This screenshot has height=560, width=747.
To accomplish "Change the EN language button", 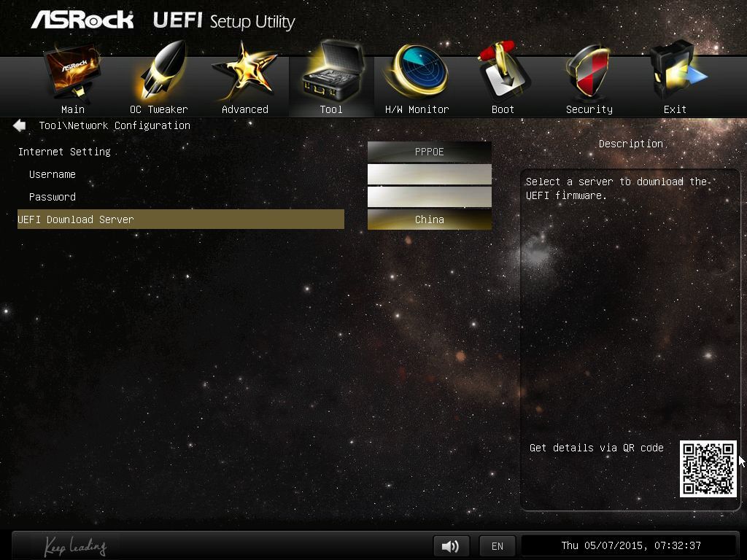I will tap(498, 545).
